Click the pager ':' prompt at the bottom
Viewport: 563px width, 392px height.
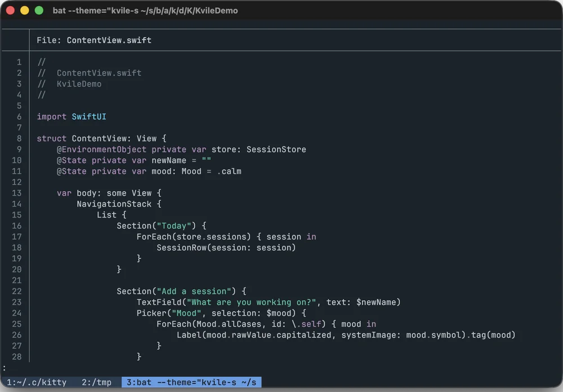click(x=4, y=368)
